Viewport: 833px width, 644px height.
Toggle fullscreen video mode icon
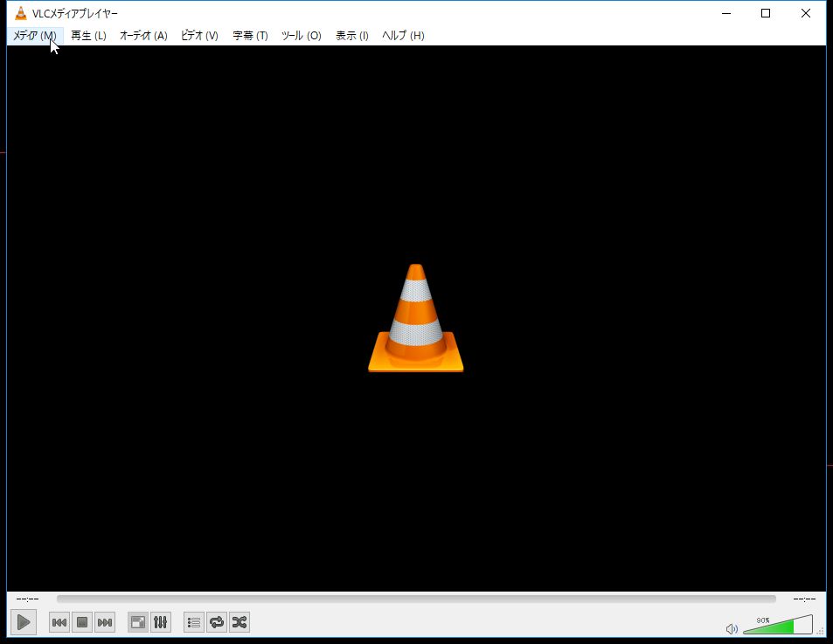138,622
